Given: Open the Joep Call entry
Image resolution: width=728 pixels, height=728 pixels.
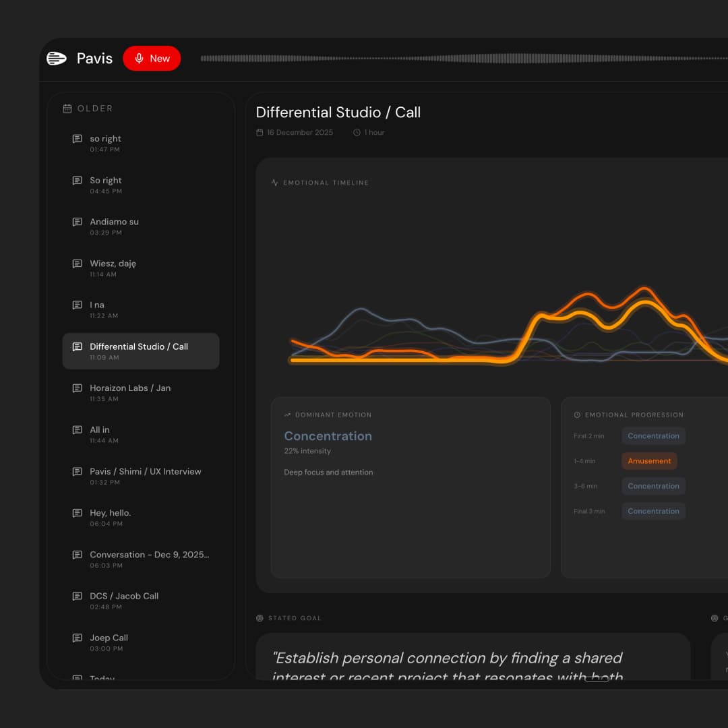Looking at the screenshot, I should 141,642.
